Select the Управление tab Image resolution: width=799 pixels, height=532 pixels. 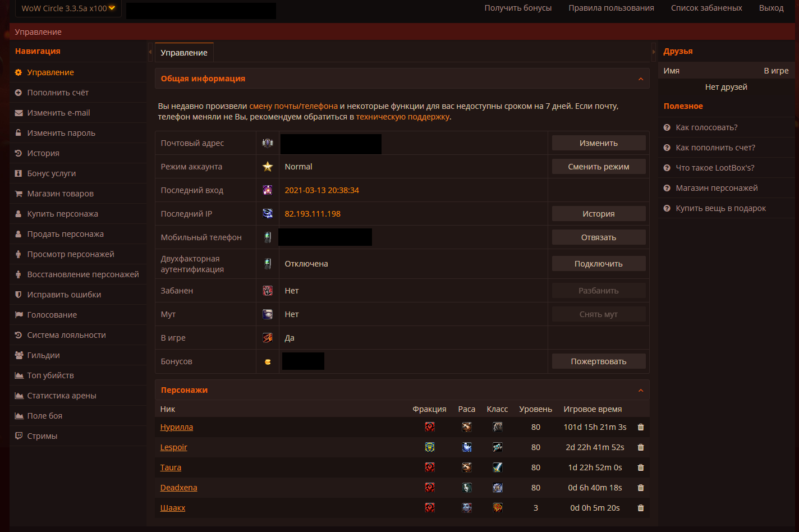[184, 53]
